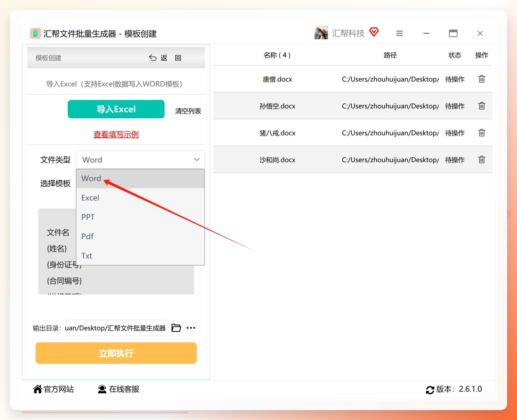Click the 唐僧.docx file name
The height and width of the screenshot is (420, 517).
(x=278, y=79)
